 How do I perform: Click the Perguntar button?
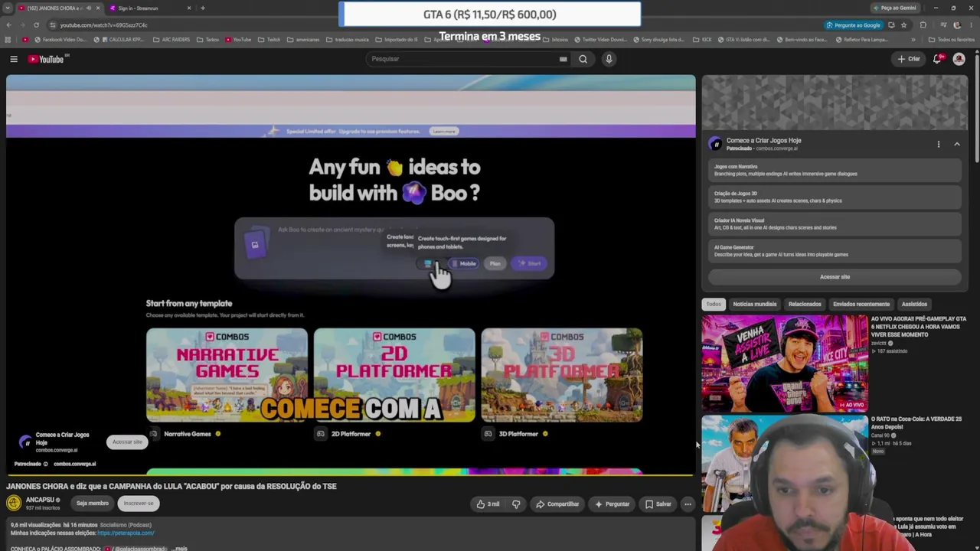pos(612,504)
